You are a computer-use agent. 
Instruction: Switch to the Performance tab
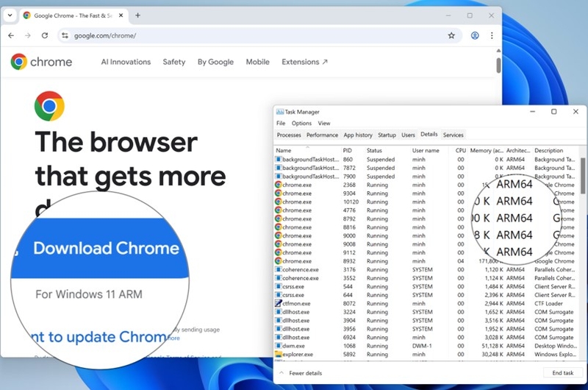click(322, 135)
